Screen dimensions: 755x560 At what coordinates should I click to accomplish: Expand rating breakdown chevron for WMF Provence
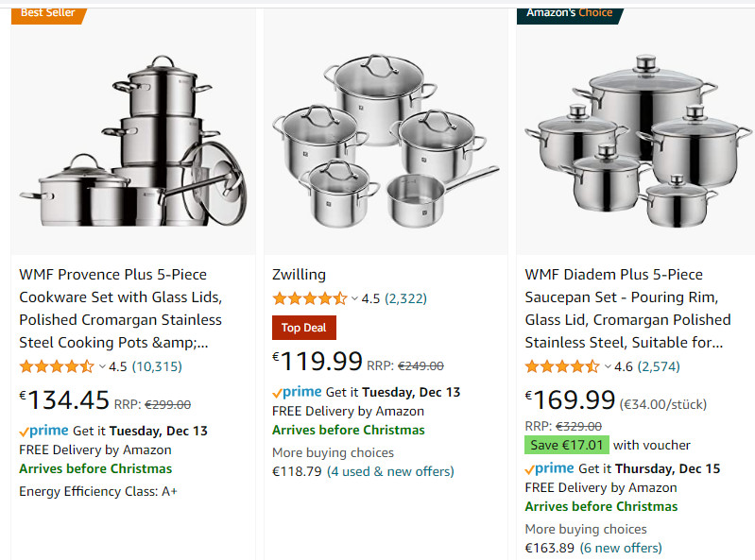tap(102, 367)
